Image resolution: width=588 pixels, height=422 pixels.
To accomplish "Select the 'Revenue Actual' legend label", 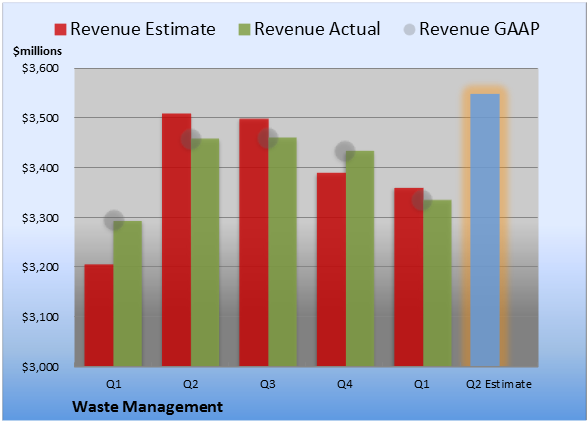I will click(317, 29).
